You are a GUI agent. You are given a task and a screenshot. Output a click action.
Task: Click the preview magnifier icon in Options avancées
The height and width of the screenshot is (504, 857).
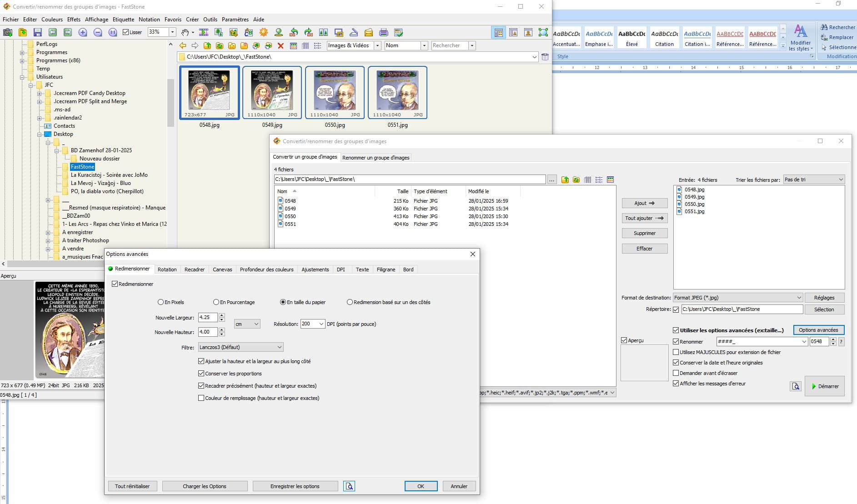[x=349, y=486]
